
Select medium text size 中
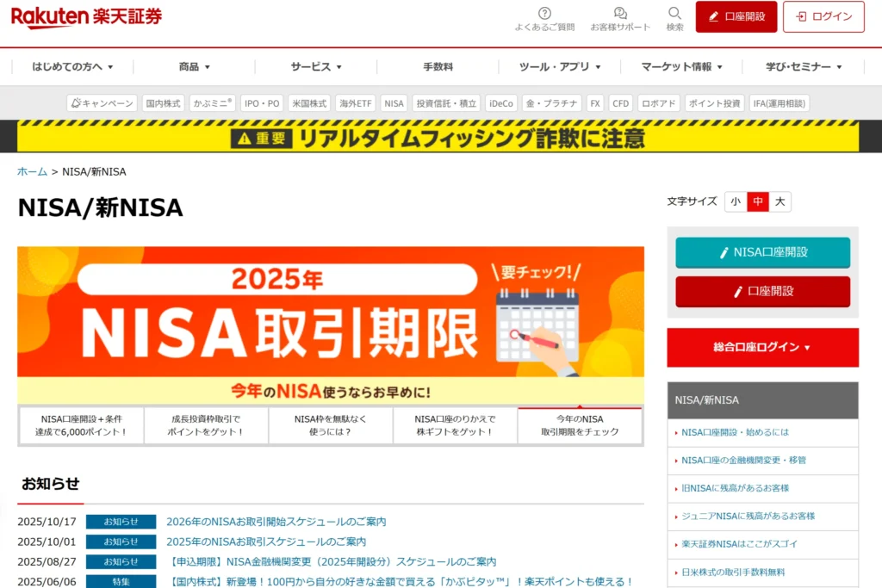coord(757,201)
